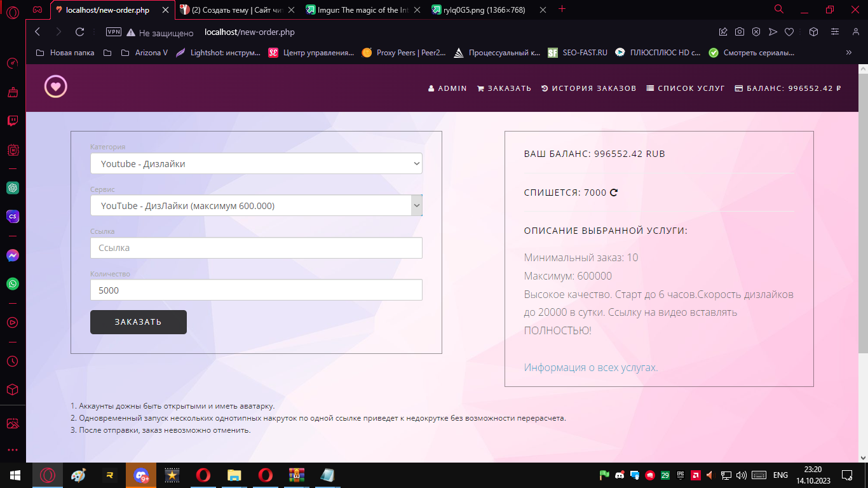Expand the hidden bookmarks chevron on the bookmarks bar
Image resolution: width=868 pixels, height=488 pixels.
coord(848,53)
